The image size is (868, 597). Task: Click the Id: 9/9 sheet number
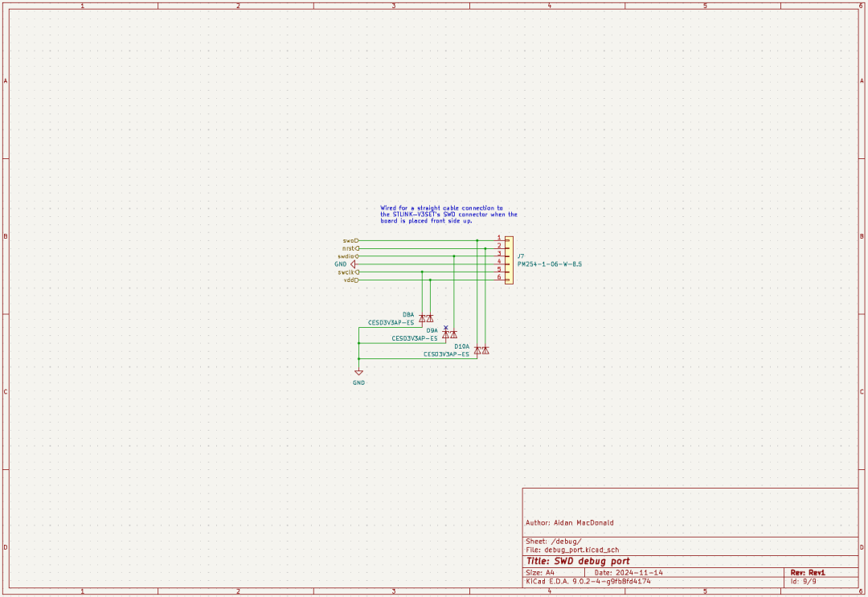click(803, 582)
